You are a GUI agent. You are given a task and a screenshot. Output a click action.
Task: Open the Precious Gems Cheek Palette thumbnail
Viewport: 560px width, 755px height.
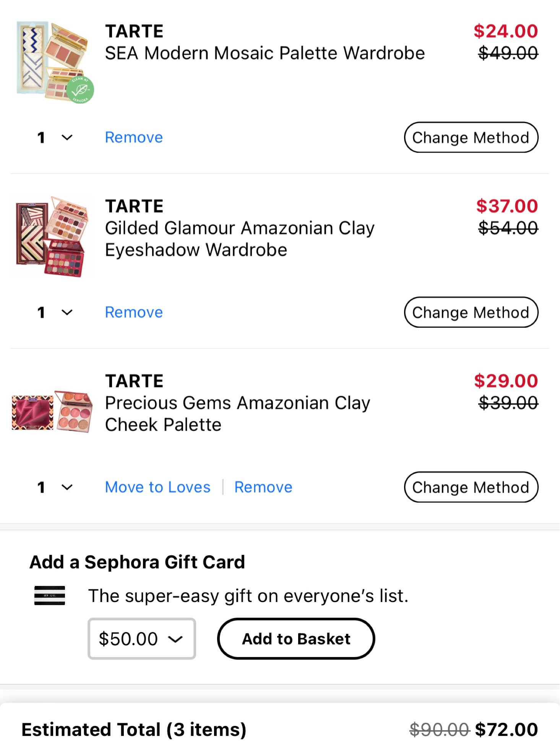[52, 412]
